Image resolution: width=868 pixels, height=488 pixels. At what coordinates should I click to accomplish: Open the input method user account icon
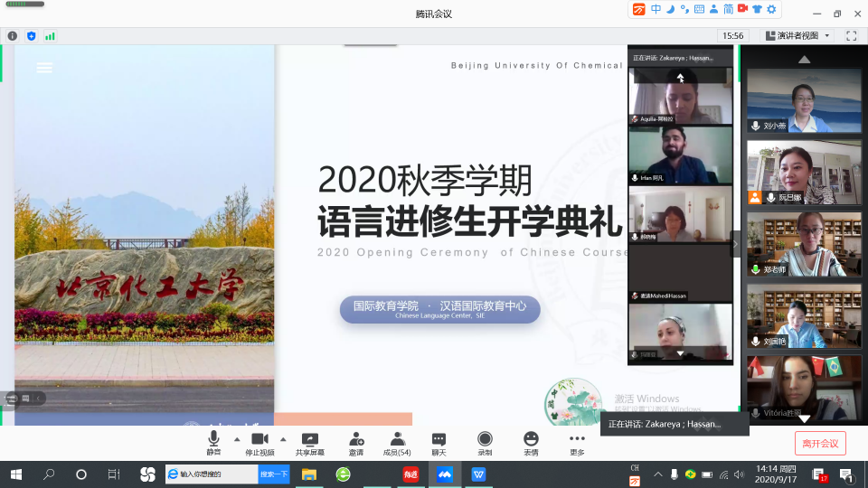713,9
